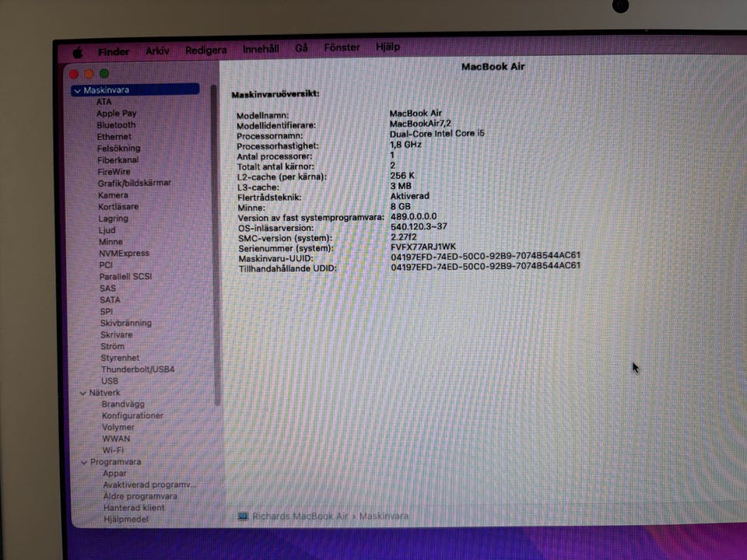This screenshot has height=560, width=747.
Task: Select Styrenhet in the sidebar
Action: [120, 358]
